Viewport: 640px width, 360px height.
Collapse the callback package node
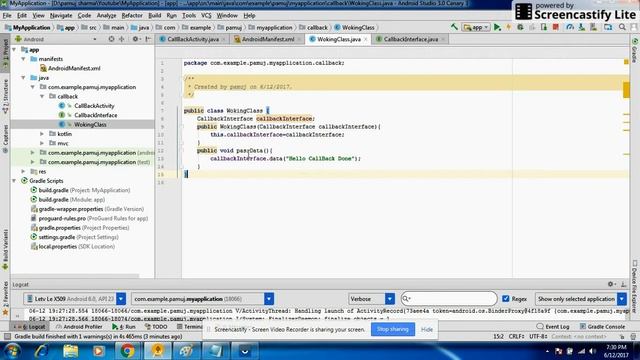pyautogui.click(x=42, y=96)
